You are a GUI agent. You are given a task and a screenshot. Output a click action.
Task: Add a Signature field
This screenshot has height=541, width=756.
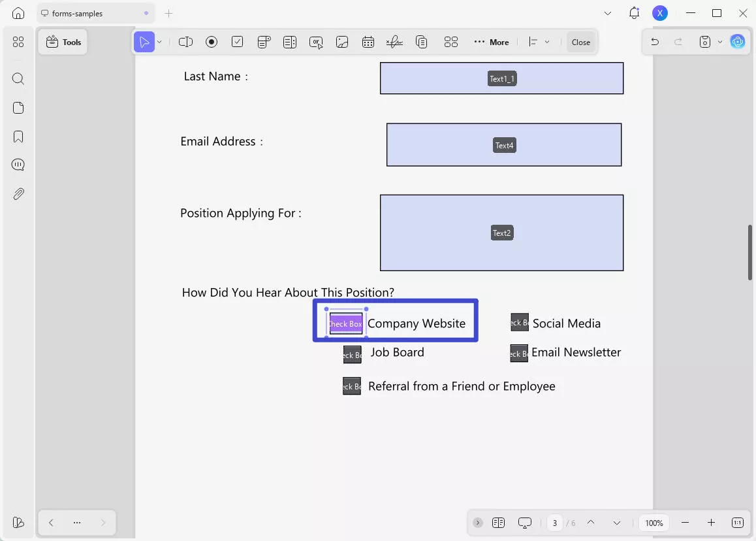pos(394,42)
